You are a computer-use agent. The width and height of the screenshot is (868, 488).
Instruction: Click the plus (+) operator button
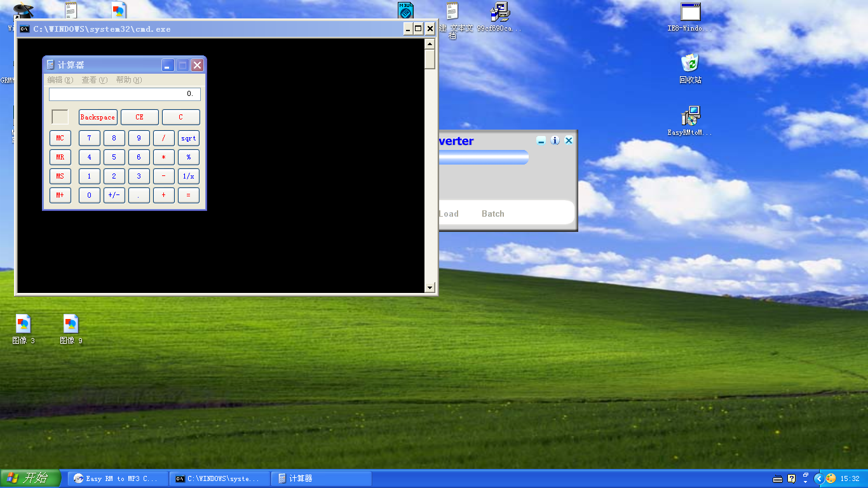[x=164, y=195]
